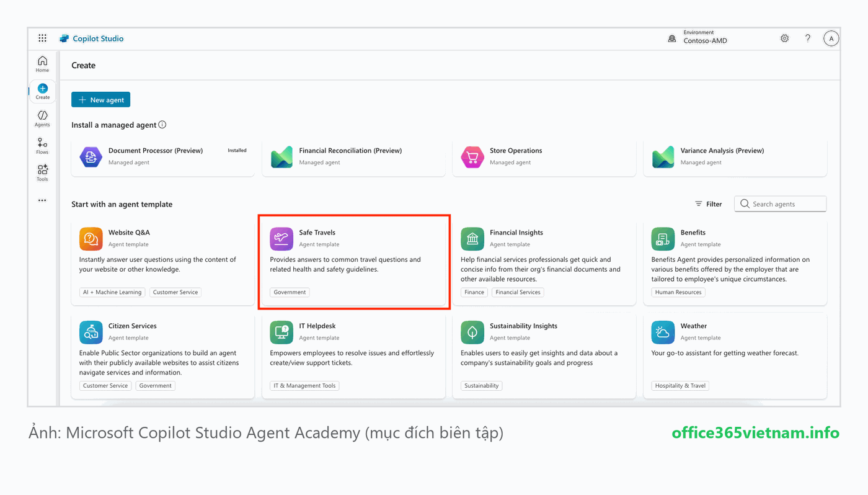Click the Document Processor agent icon
Image resolution: width=868 pixels, height=495 pixels.
pyautogui.click(x=91, y=156)
